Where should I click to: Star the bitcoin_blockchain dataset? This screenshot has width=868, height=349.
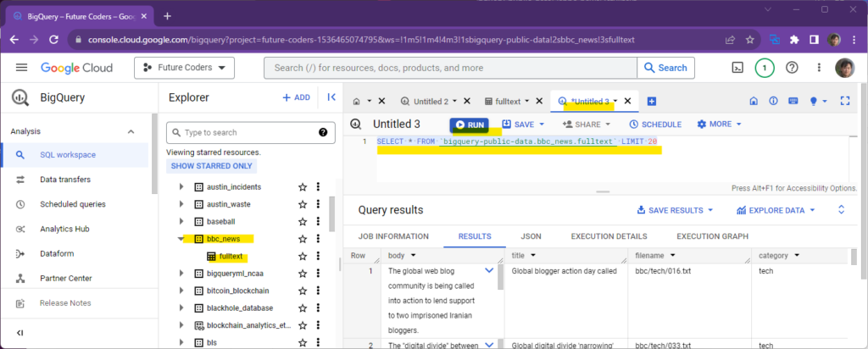303,291
